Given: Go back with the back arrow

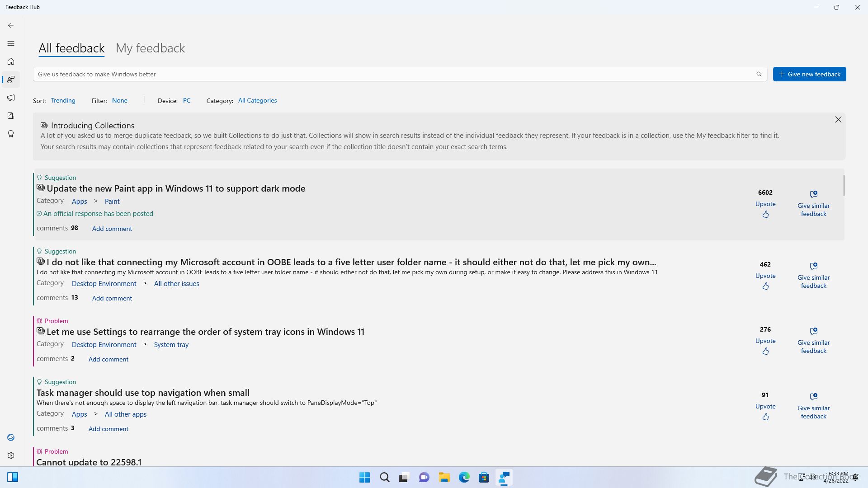Looking at the screenshot, I should point(11,25).
